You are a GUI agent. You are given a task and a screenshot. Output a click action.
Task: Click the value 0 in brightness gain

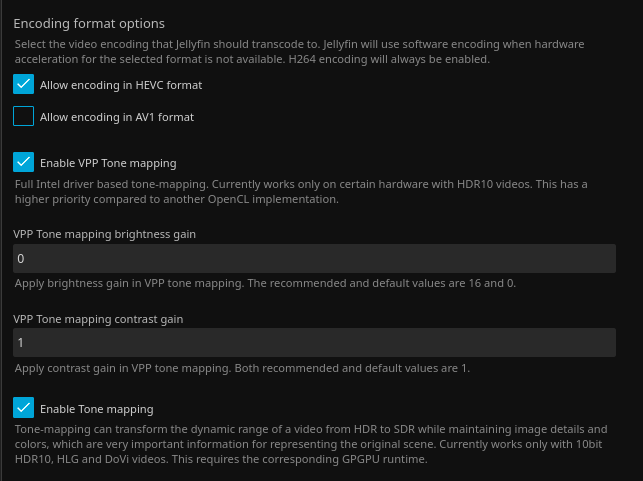click(x=21, y=259)
